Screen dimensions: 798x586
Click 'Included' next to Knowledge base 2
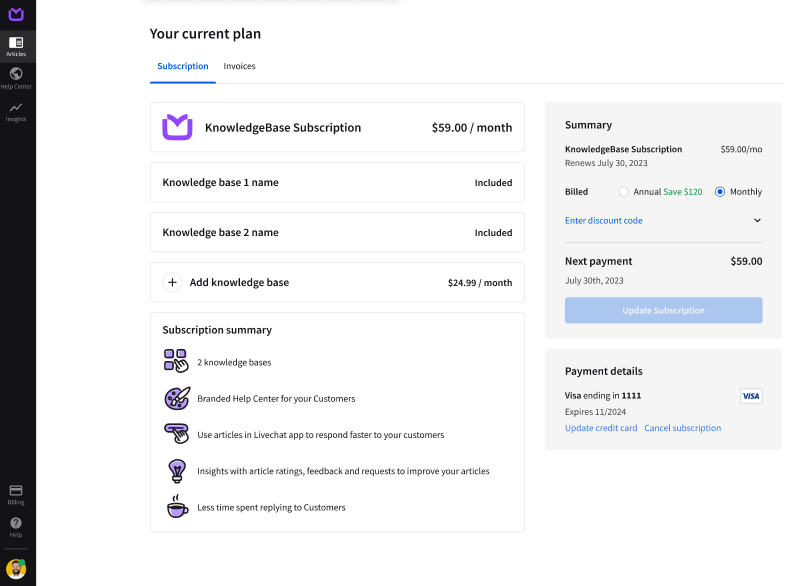493,233
